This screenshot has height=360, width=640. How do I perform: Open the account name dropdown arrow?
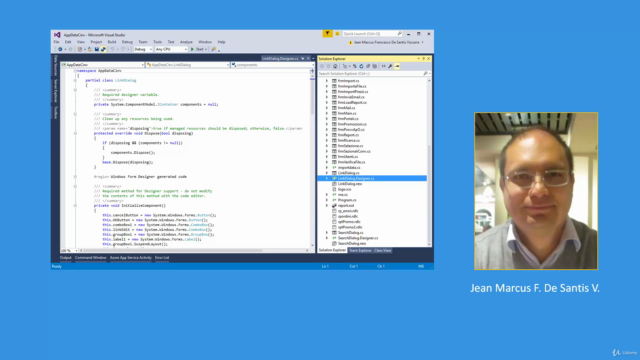coord(422,42)
